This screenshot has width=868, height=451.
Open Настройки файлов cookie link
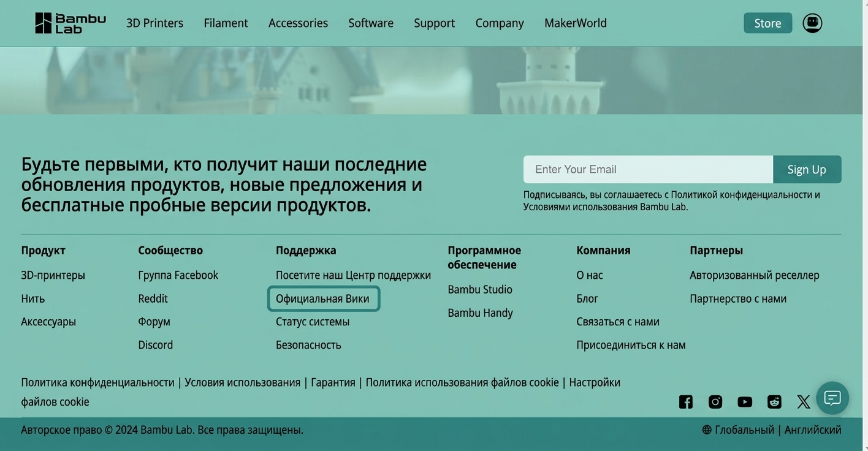point(595,382)
